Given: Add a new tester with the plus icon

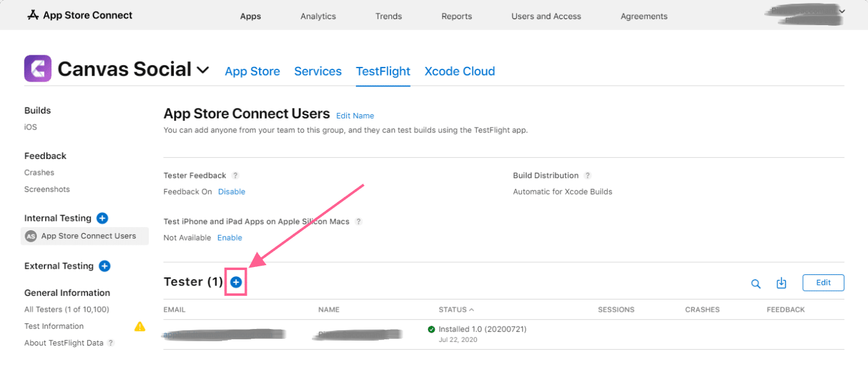Looking at the screenshot, I should pyautogui.click(x=236, y=282).
